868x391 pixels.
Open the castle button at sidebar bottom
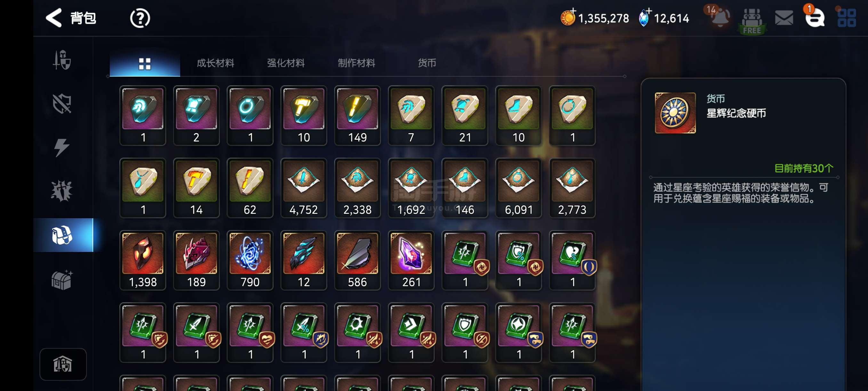[63, 364]
